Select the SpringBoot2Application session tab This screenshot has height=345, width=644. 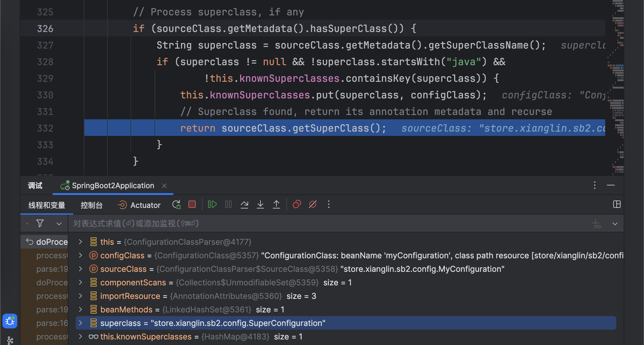(113, 186)
